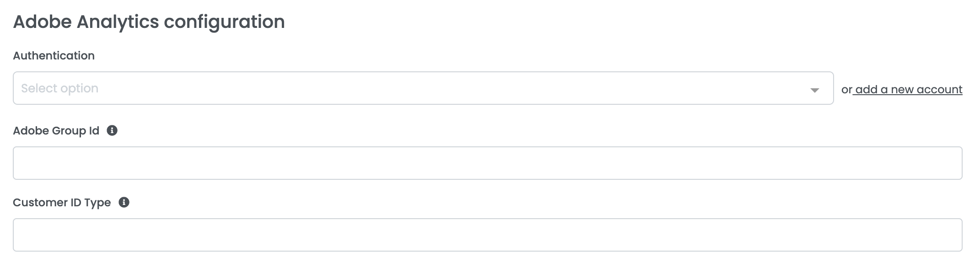The image size is (980, 258).
Task: Show the tooltip icon next to Customer ID Type
Action: pos(124,202)
